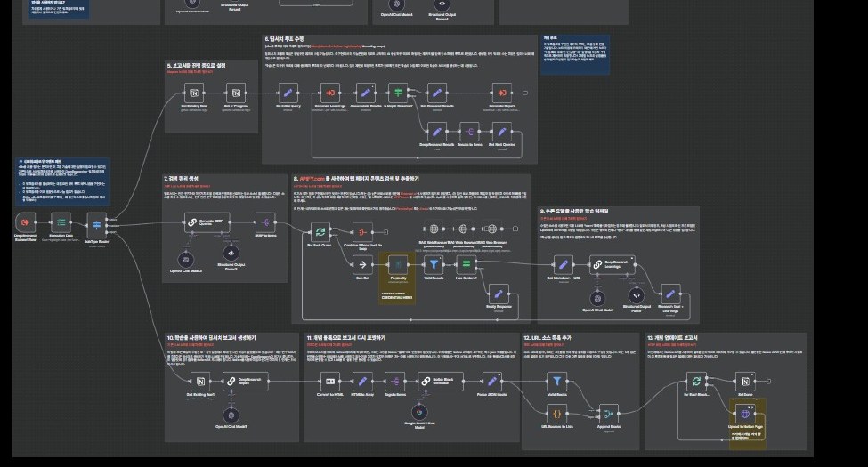Open the Get Markdown + URL node

564,264
